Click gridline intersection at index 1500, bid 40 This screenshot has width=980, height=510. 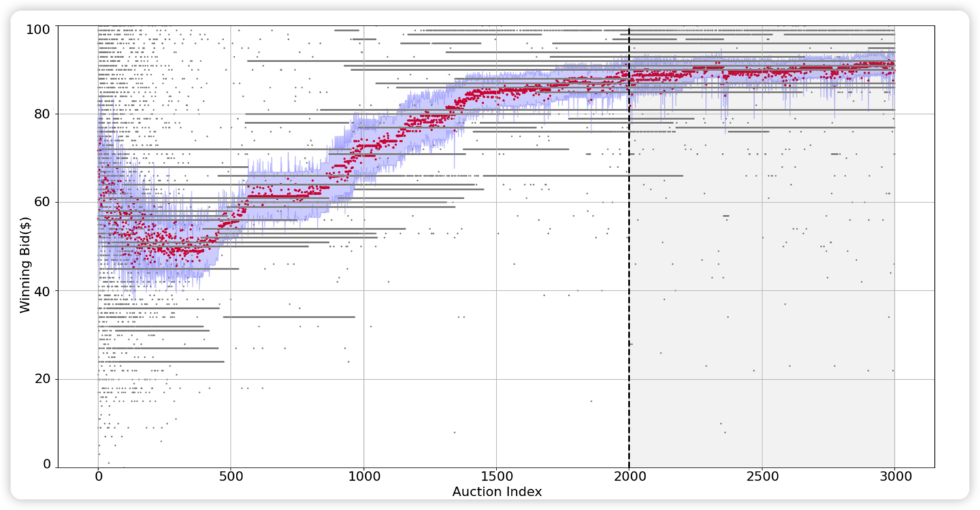pos(496,291)
